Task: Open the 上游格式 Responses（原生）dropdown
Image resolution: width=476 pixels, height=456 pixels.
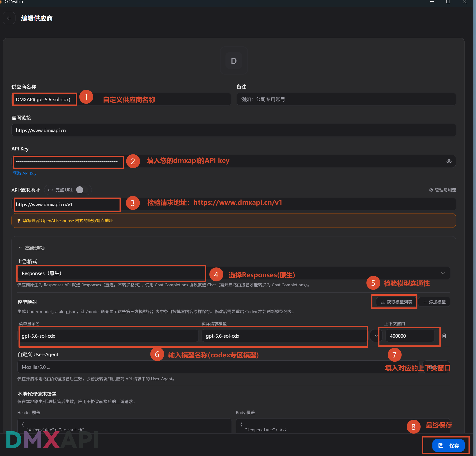Action: click(x=234, y=273)
